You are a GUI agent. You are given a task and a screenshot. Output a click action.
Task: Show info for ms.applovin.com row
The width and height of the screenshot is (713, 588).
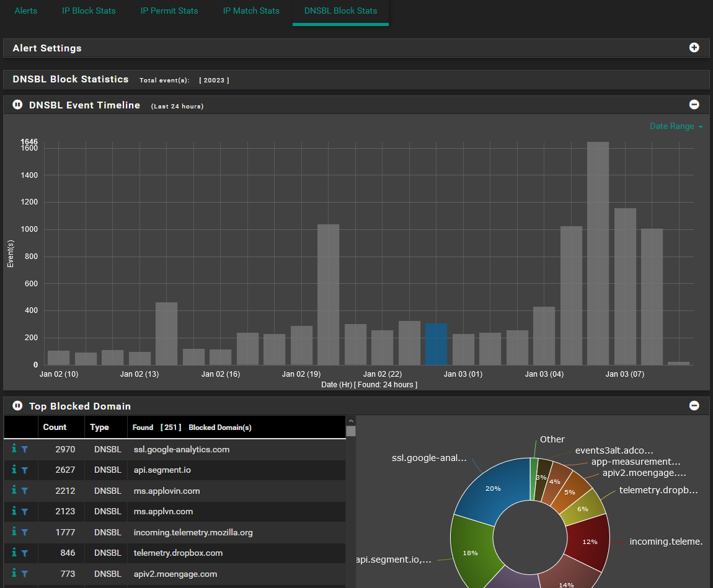click(14, 490)
